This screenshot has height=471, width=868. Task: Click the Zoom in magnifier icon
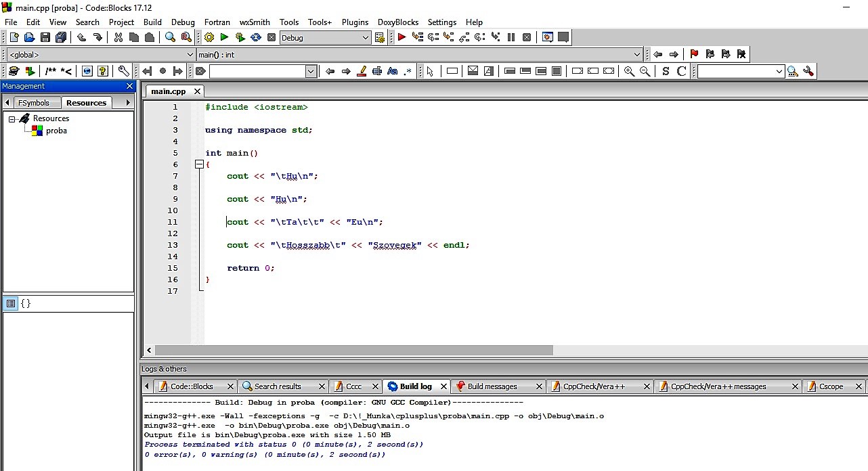(629, 71)
